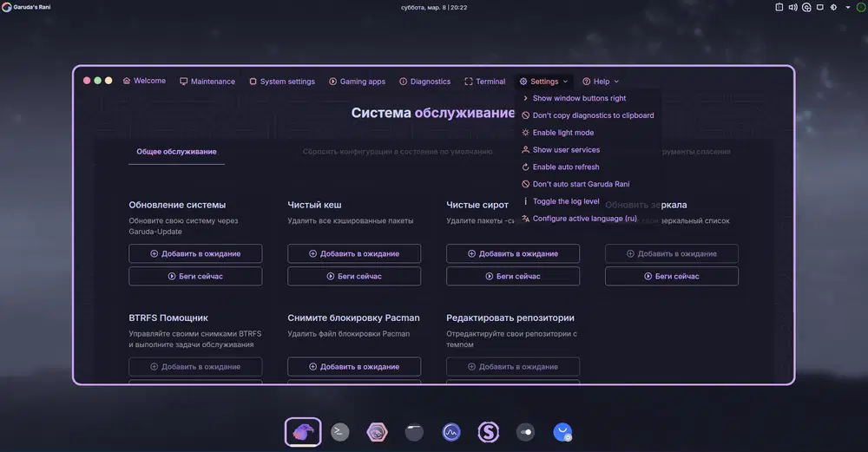The height and width of the screenshot is (452, 868).
Task: Open the disk usage tray icon
Action: pos(806,7)
